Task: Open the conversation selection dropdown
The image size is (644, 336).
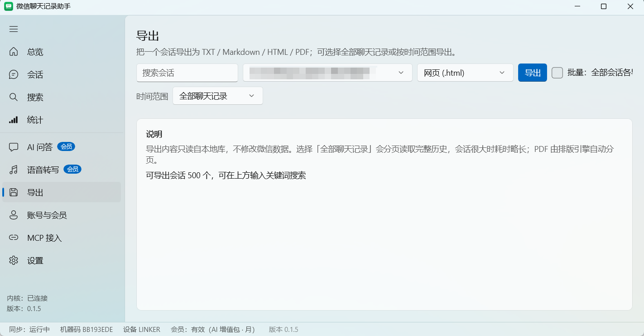Action: pos(327,73)
